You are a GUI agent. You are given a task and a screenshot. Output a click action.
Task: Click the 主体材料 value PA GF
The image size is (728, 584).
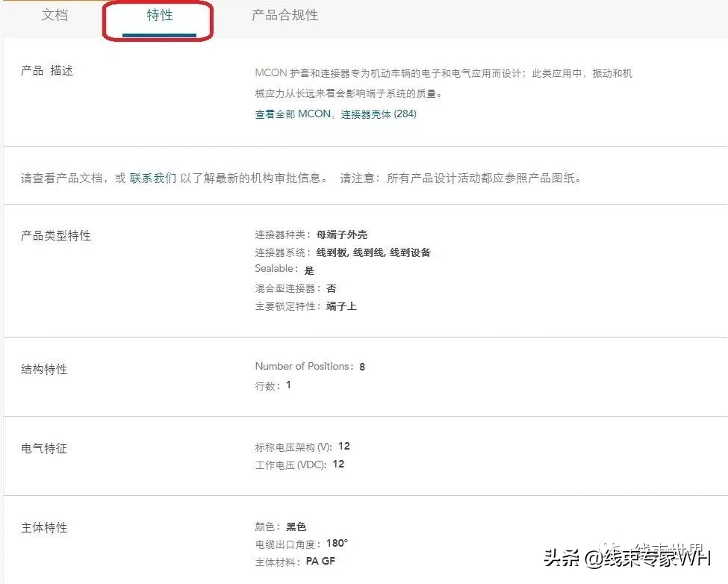click(x=320, y=562)
